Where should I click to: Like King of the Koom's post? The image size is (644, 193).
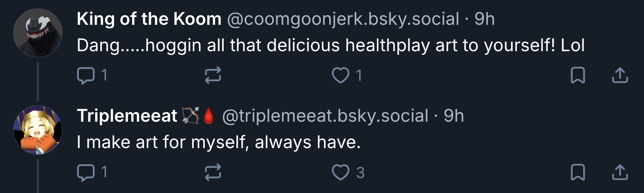341,75
